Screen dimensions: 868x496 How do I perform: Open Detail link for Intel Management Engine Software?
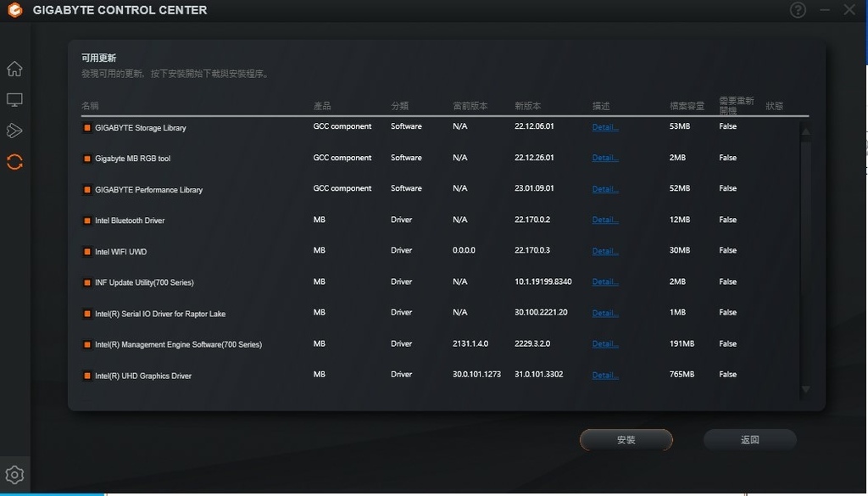coord(605,343)
